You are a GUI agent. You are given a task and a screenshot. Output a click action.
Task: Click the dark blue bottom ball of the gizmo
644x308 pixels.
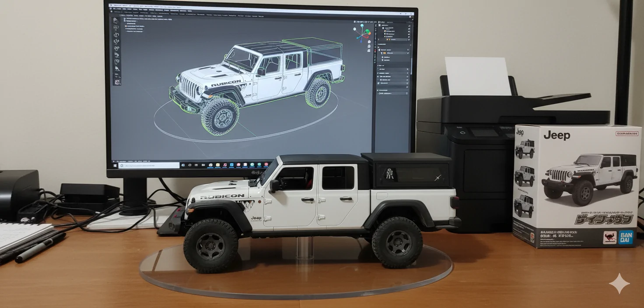361,42
